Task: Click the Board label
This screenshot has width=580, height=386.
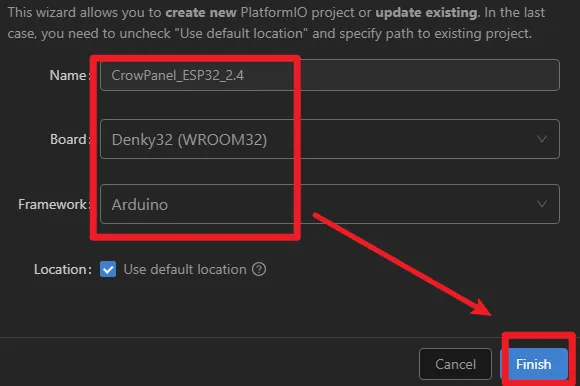Action: [70, 139]
